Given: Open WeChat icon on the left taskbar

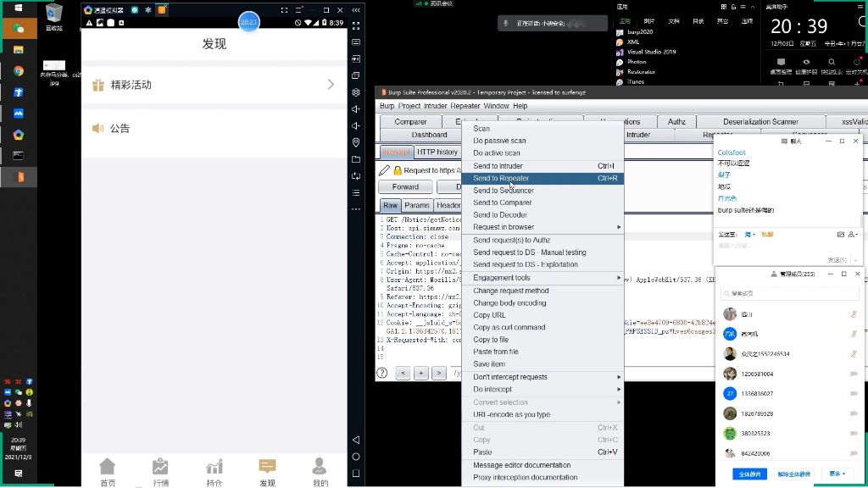Looking at the screenshot, I should (19, 28).
